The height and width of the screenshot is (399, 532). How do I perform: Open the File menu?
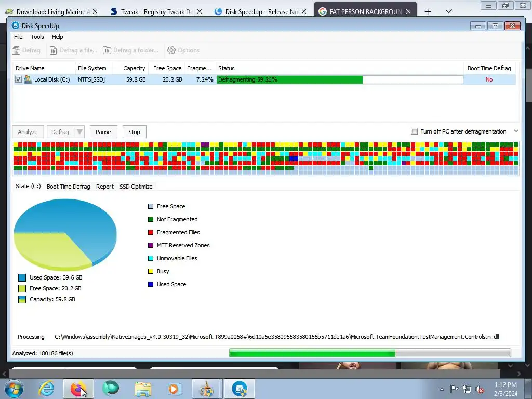point(18,37)
